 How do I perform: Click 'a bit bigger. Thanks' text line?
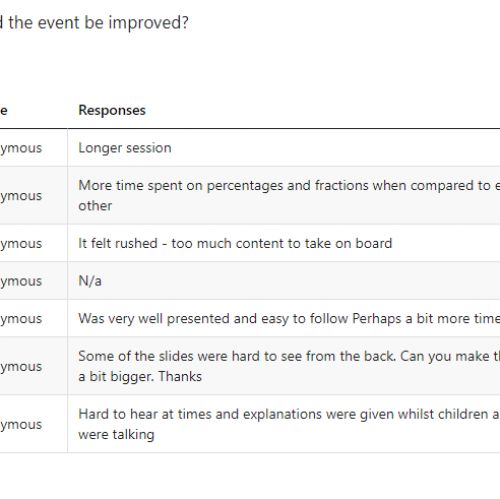140,376
